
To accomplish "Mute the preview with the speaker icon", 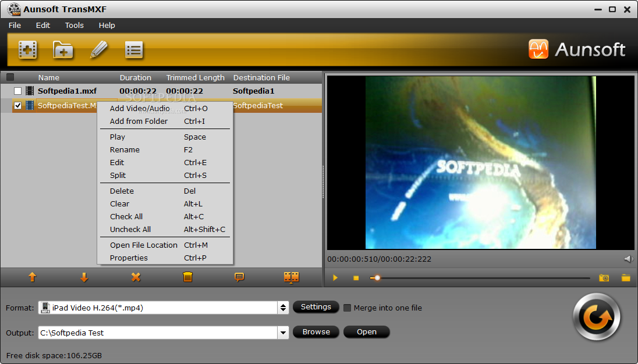I will pyautogui.click(x=629, y=259).
